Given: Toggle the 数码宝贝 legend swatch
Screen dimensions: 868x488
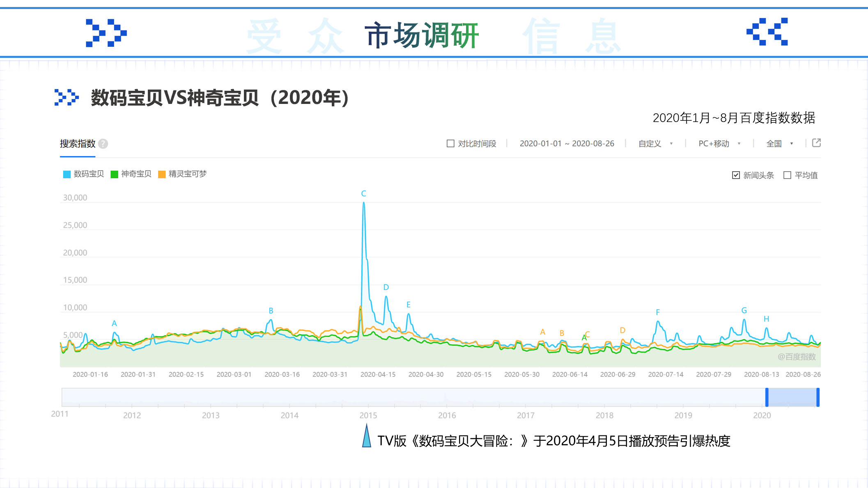Looking at the screenshot, I should pos(67,174).
